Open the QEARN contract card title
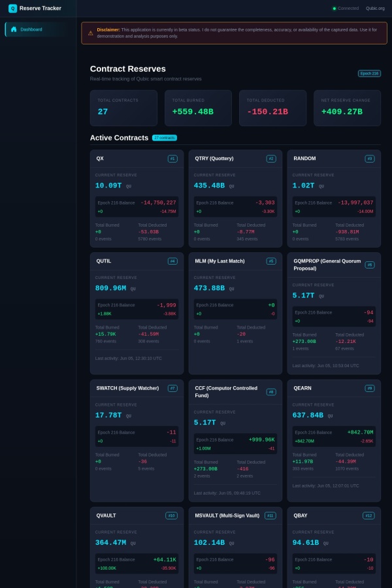The image size is (392, 588). click(302, 389)
